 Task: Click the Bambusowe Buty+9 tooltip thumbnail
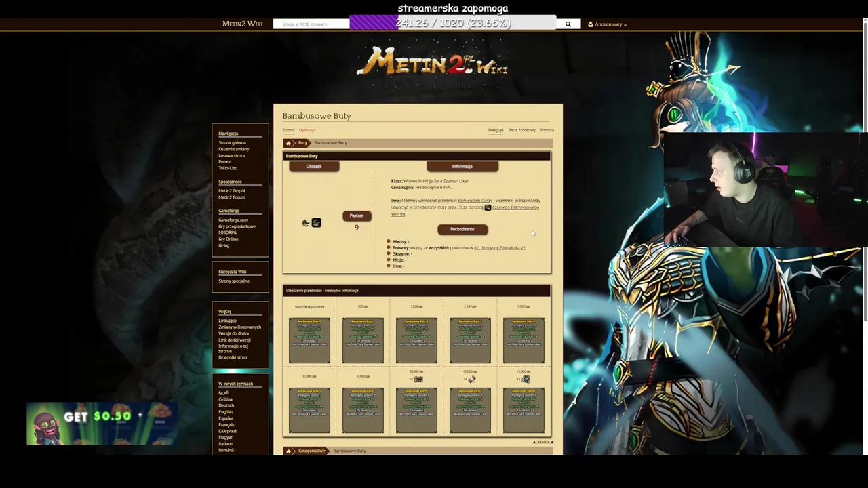click(524, 410)
